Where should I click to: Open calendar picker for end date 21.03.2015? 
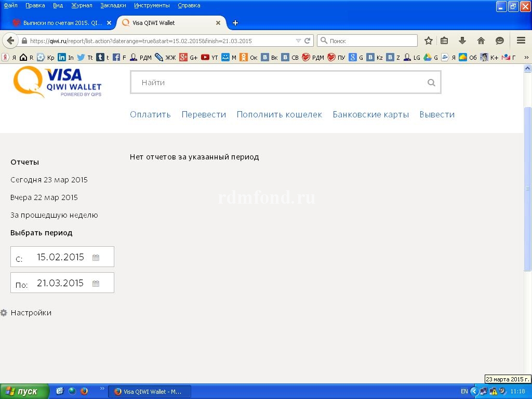(96, 283)
